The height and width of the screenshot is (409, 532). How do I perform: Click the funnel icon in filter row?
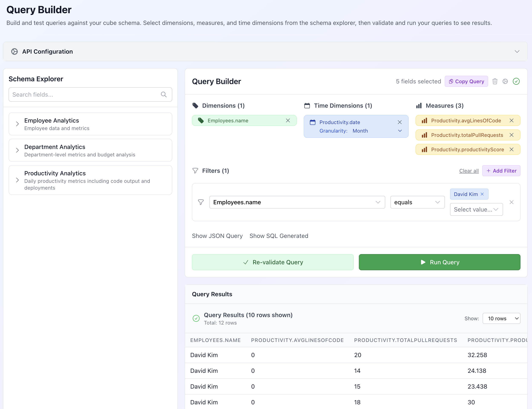point(201,202)
